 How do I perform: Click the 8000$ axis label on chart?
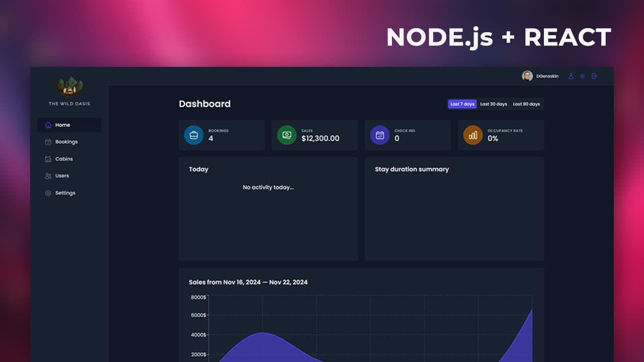[x=198, y=297]
